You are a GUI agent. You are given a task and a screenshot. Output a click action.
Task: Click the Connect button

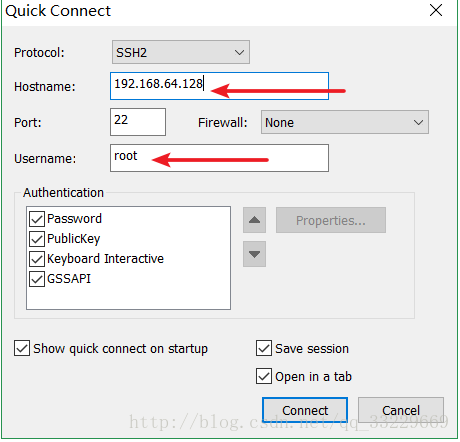(305, 410)
